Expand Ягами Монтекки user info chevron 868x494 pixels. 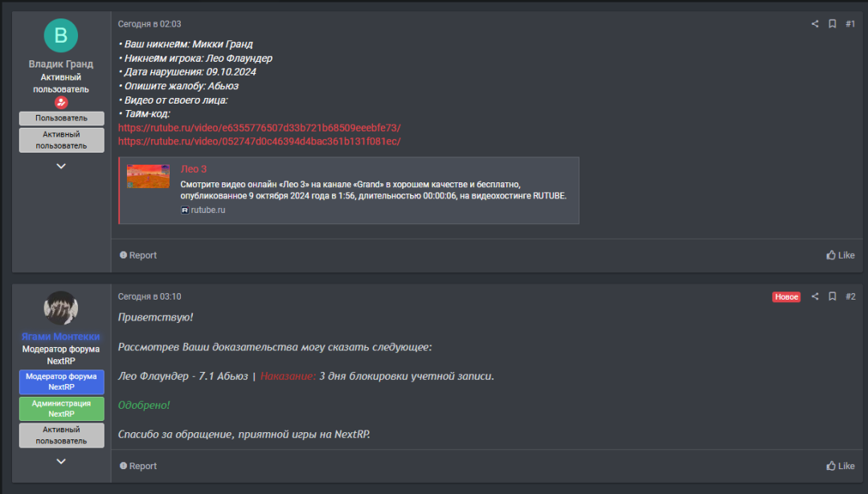pyautogui.click(x=61, y=461)
